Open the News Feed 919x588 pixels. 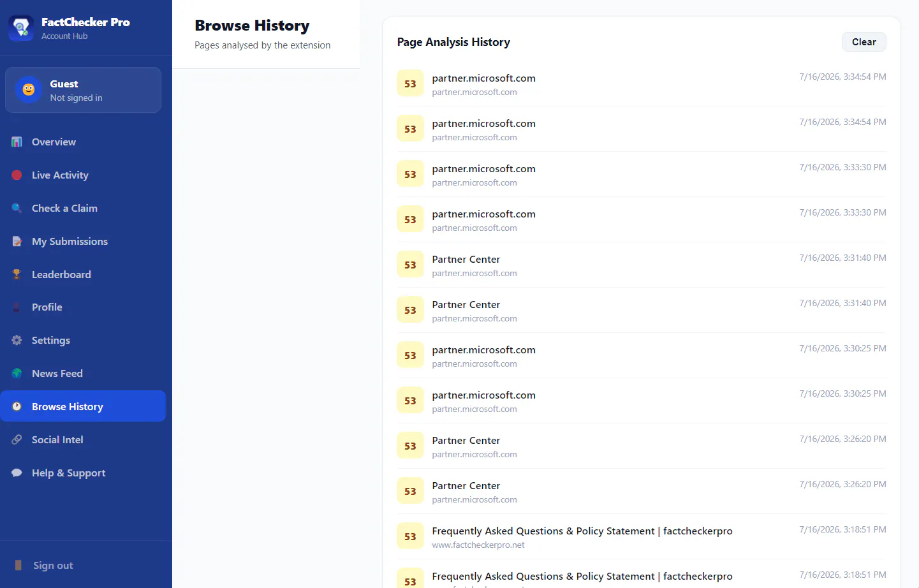(83, 373)
